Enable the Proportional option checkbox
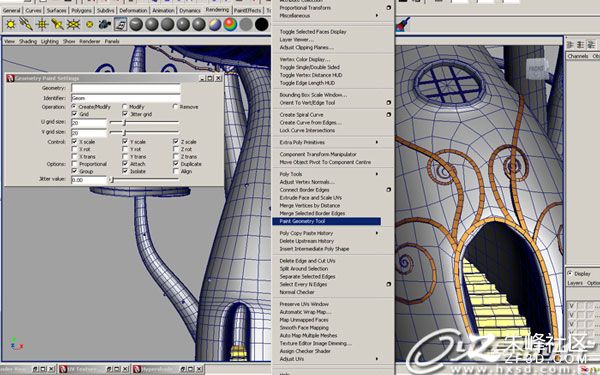600x375 pixels. pos(74,164)
